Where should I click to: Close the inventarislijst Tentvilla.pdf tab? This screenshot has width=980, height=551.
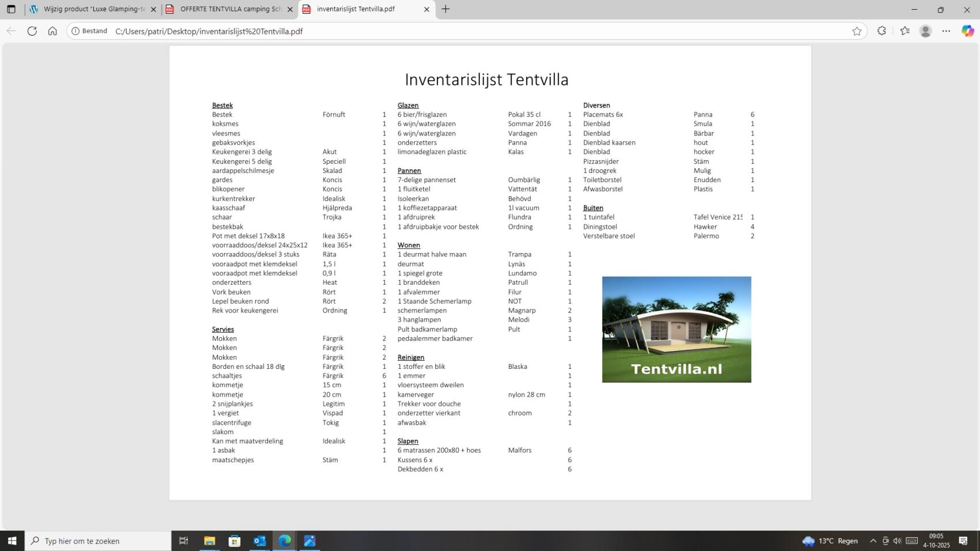(x=427, y=9)
